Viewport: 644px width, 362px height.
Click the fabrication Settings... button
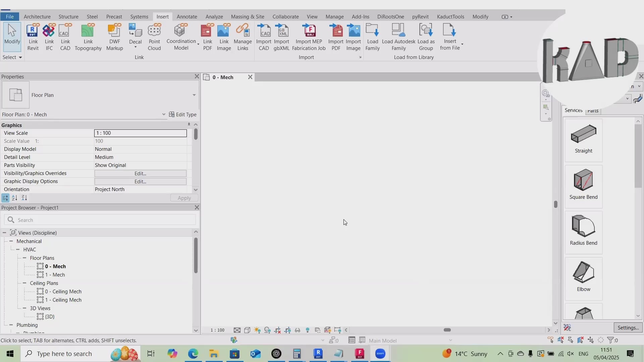[x=628, y=327]
